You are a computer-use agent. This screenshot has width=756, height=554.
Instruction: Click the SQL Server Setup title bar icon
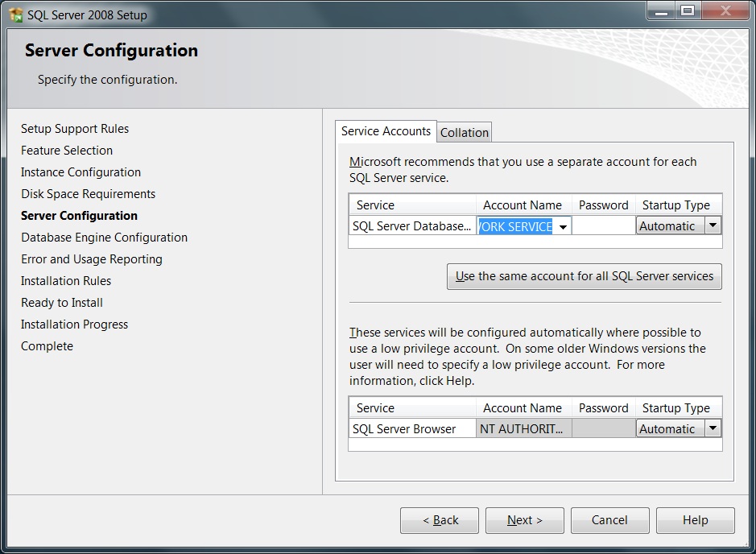pyautogui.click(x=16, y=14)
